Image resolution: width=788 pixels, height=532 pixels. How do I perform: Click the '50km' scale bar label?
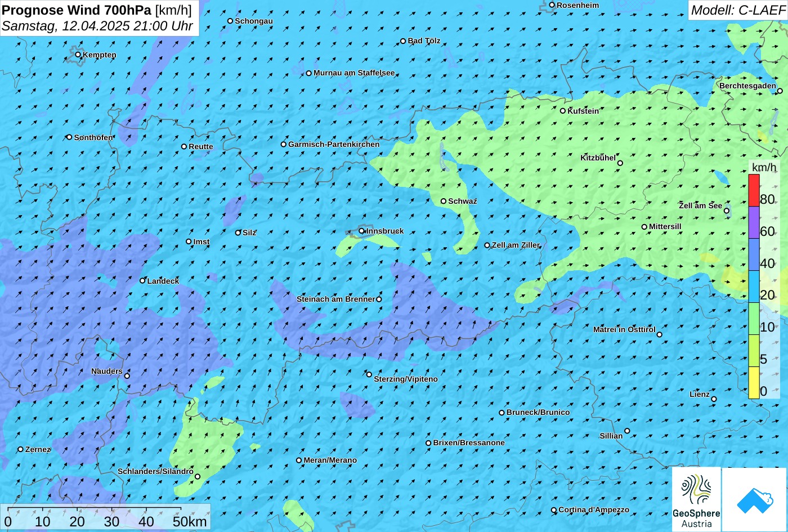[x=190, y=521]
